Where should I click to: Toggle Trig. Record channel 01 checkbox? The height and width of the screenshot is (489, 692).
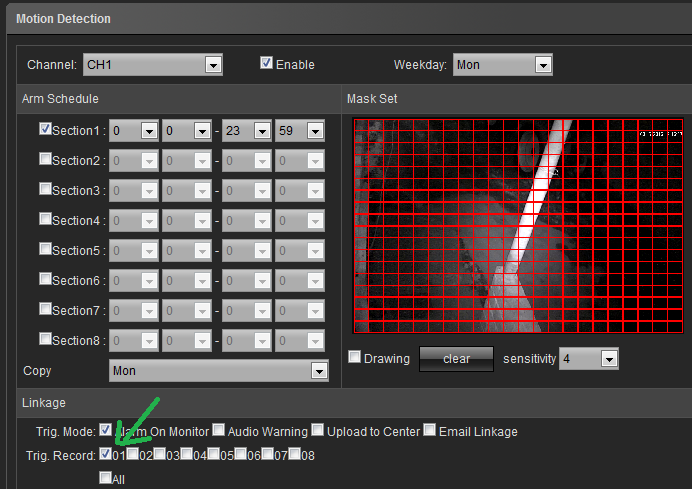coord(105,454)
